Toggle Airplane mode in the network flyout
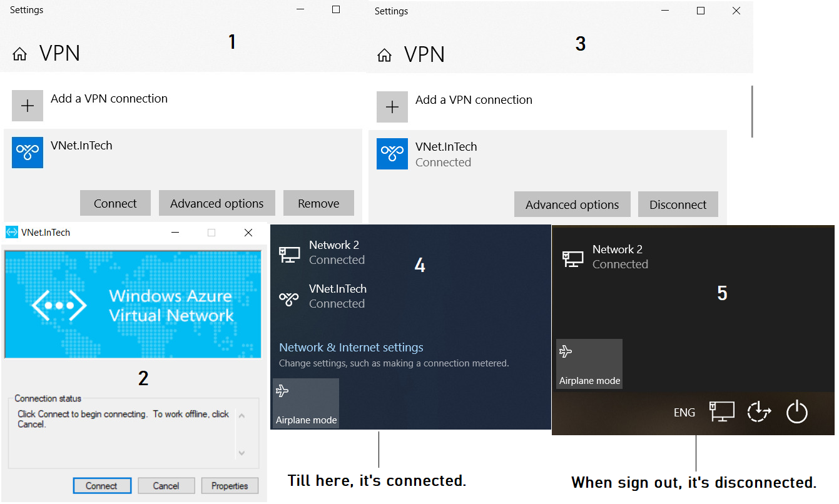Screen dimensions: 839x504 305,403
